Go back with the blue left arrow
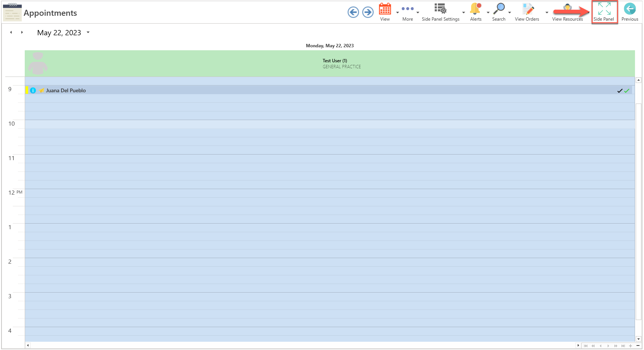644x350 pixels. tap(353, 12)
